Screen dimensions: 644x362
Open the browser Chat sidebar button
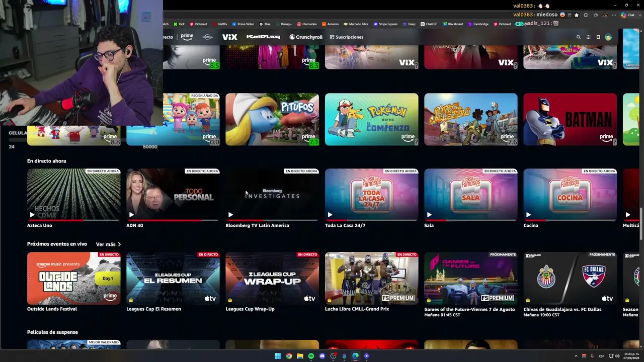pos(628,15)
